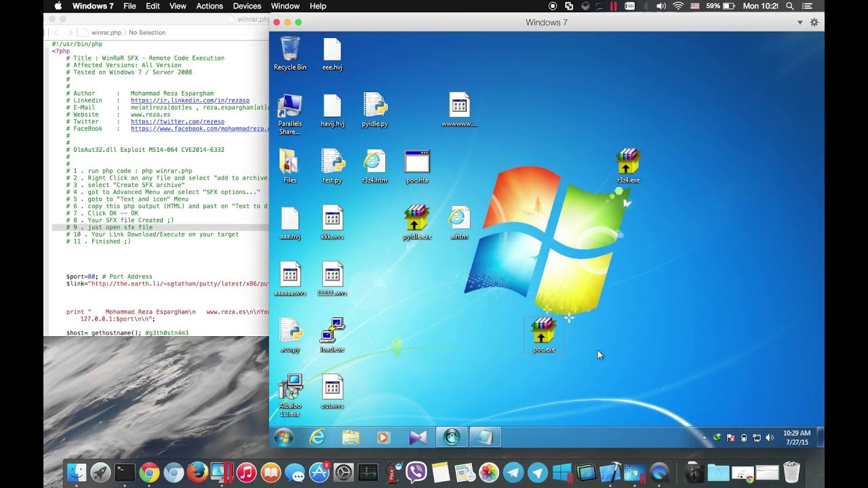Image resolution: width=868 pixels, height=488 pixels.
Task: Open the View menu in the menu bar
Action: (x=178, y=6)
